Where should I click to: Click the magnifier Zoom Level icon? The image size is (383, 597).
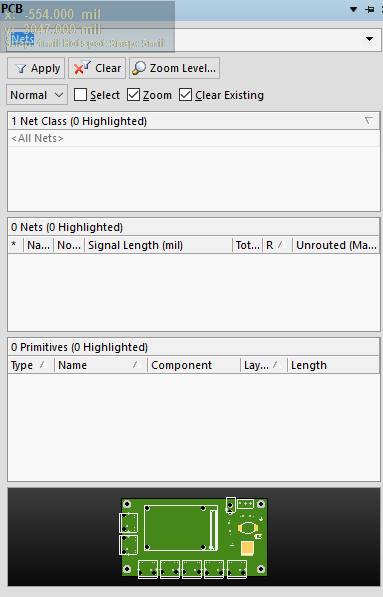[139, 68]
